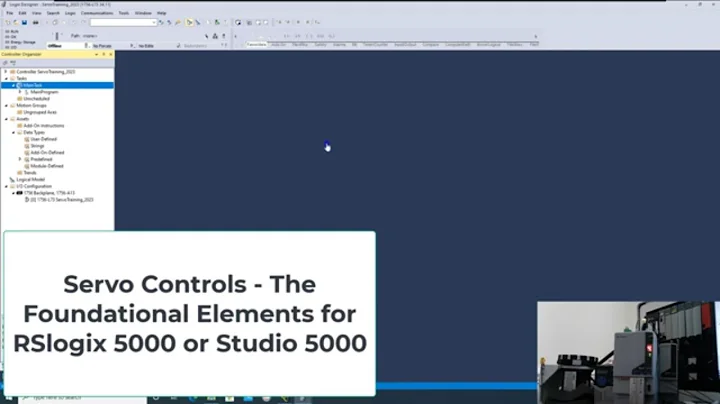Select the Add-On instruction tab
This screenshot has height=404, width=720.
[x=278, y=45]
